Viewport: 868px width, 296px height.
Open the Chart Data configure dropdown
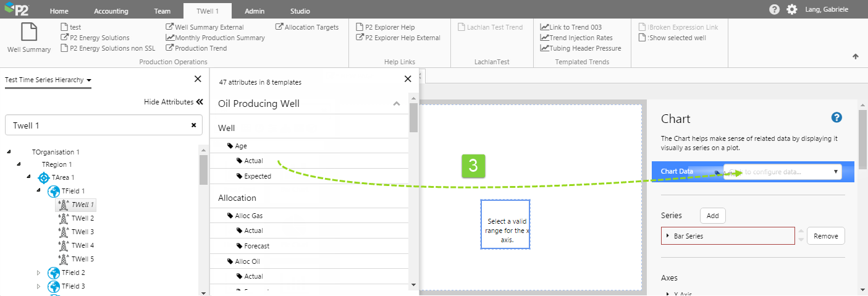(835, 172)
